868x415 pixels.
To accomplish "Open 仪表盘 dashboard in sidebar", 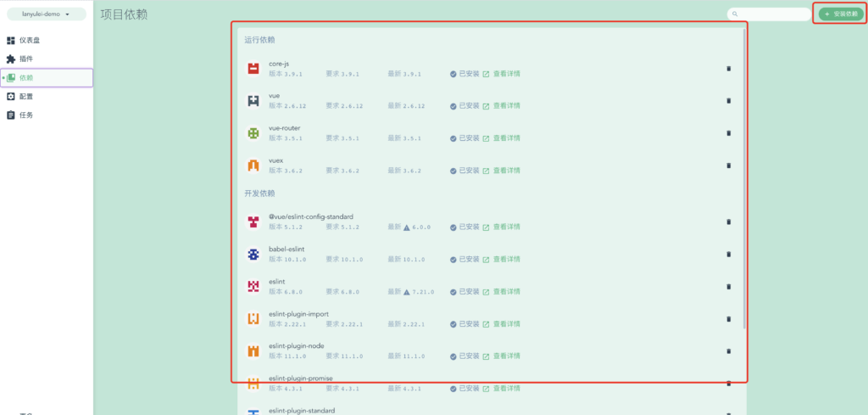I will (x=47, y=41).
